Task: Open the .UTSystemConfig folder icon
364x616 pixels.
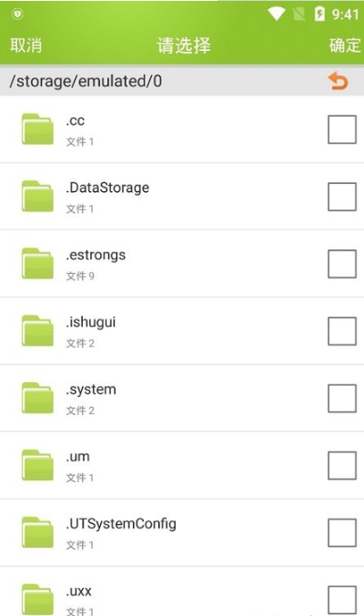Action: 37,532
